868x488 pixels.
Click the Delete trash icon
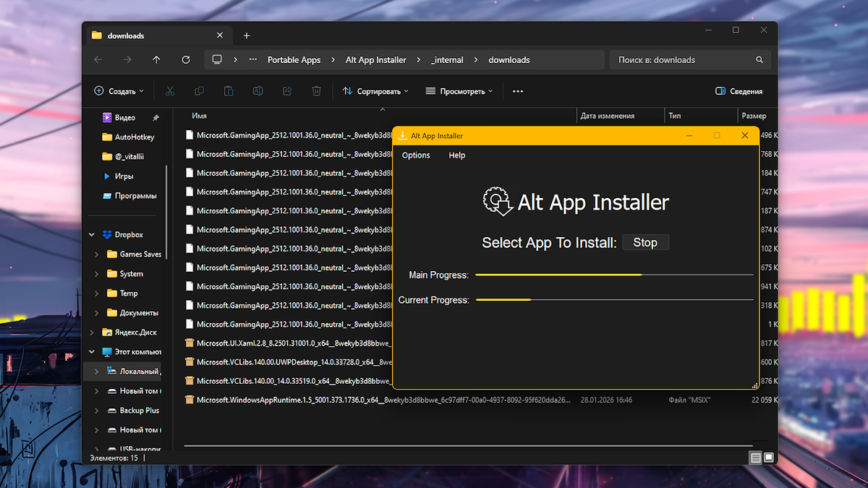click(316, 91)
